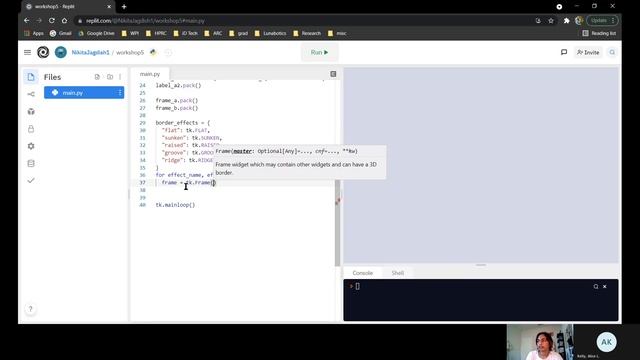Open the Help question mark icon
Viewport: 640px width, 360px height.
click(30, 309)
